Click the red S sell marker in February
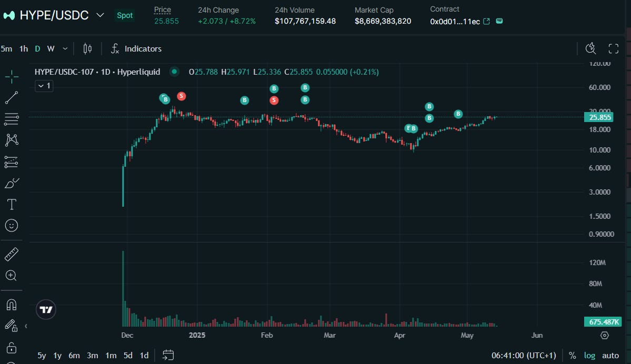 (x=274, y=100)
